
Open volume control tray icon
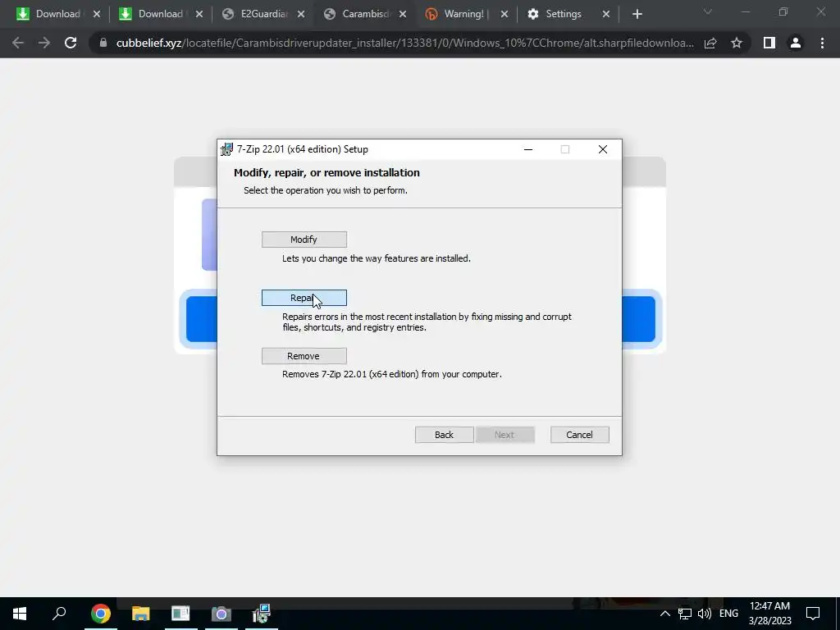(x=705, y=614)
